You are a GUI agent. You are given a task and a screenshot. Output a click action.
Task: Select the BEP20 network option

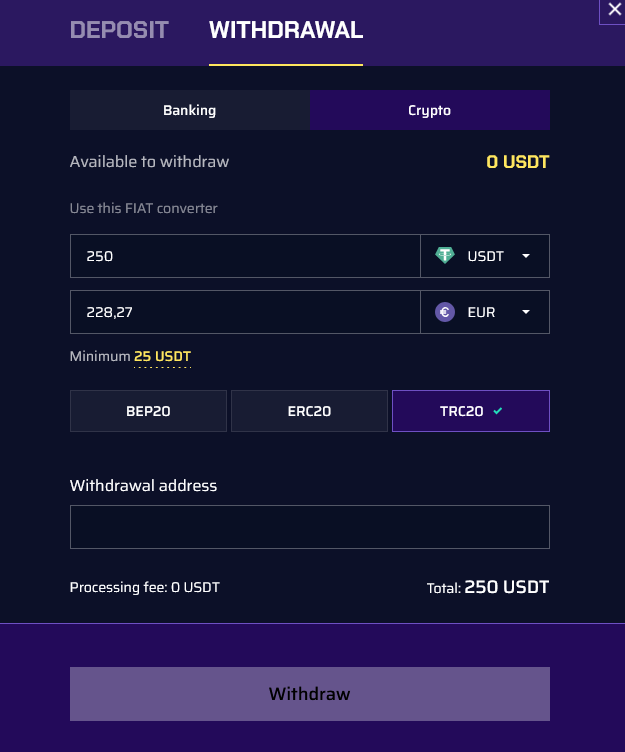tap(148, 411)
